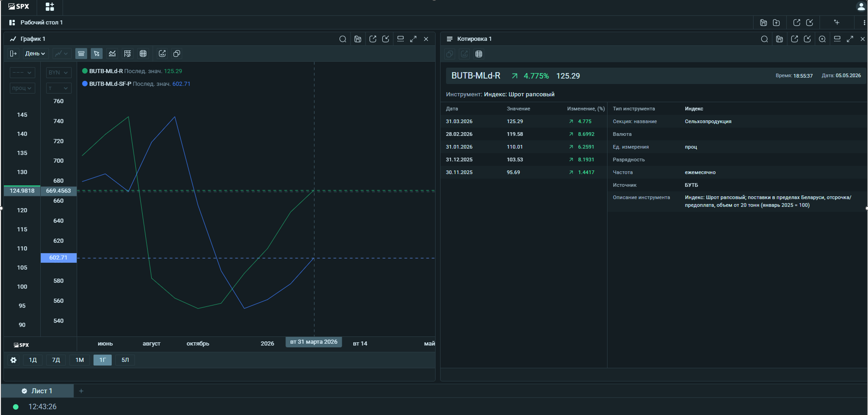The width and height of the screenshot is (868, 415).
Task: Open the table view icon in Котировка 1
Action: click(479, 54)
